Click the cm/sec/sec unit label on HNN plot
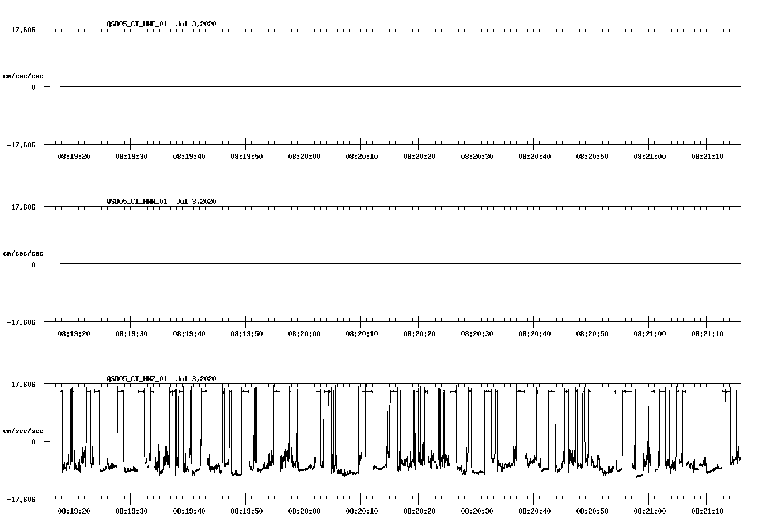 23,253
